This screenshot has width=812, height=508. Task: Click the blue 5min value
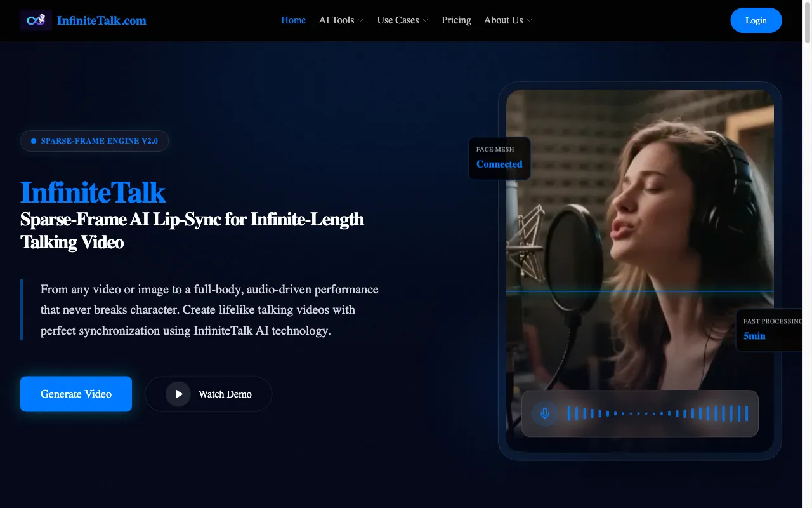coord(754,336)
